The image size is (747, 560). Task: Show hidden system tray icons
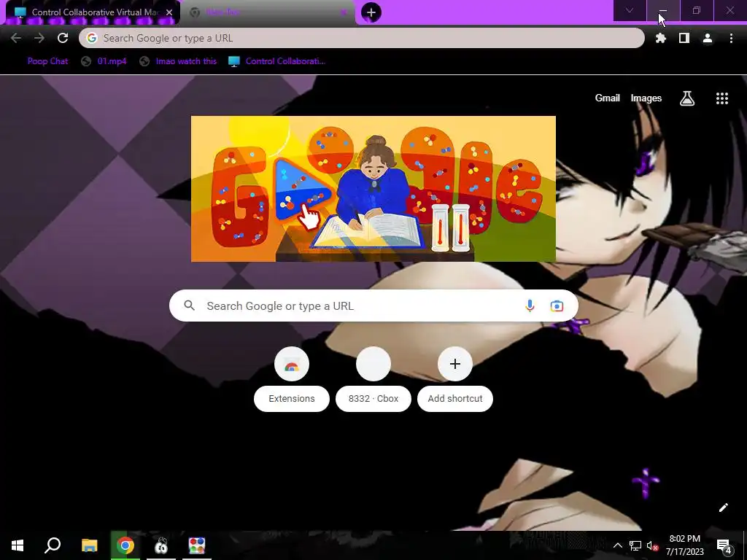click(x=617, y=545)
